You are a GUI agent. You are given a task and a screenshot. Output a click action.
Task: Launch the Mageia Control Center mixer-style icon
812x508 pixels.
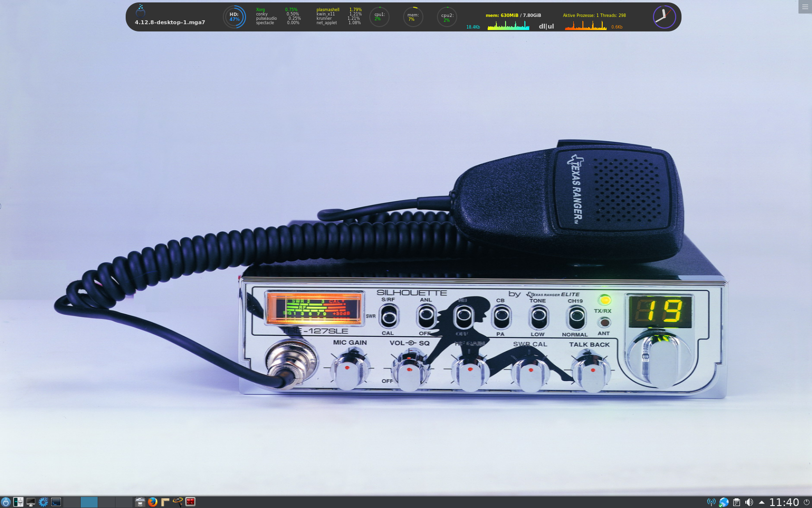[x=18, y=502]
